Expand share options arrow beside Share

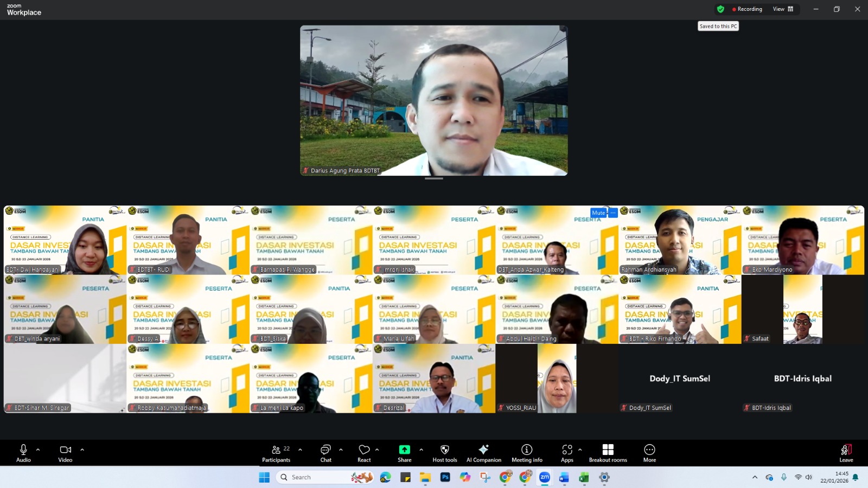pos(421,450)
